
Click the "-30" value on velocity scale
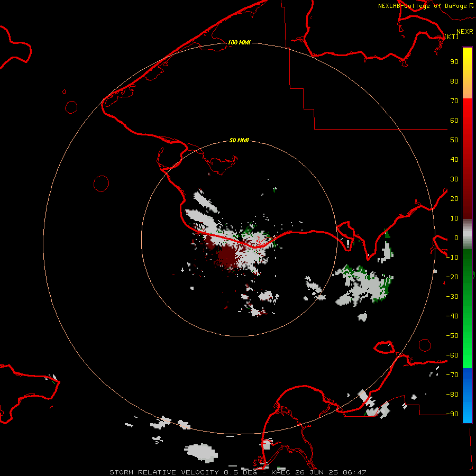pos(452,297)
